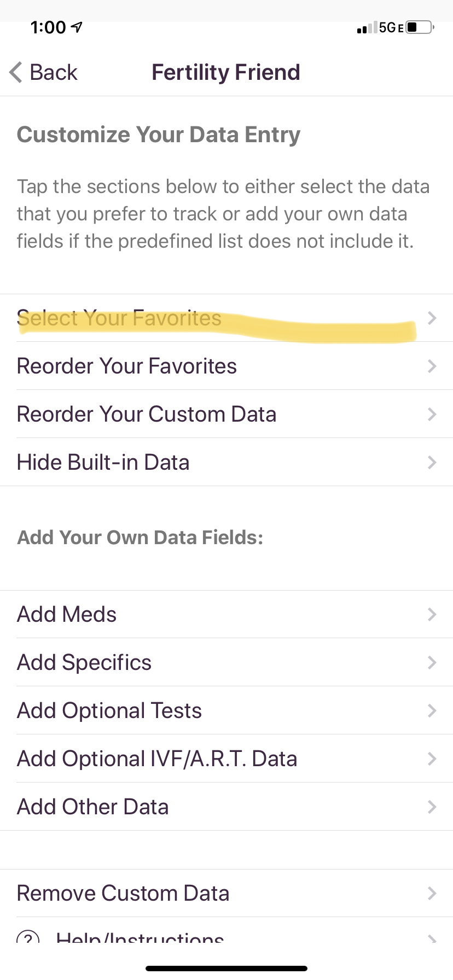Tap Add Meds row

coord(67,615)
